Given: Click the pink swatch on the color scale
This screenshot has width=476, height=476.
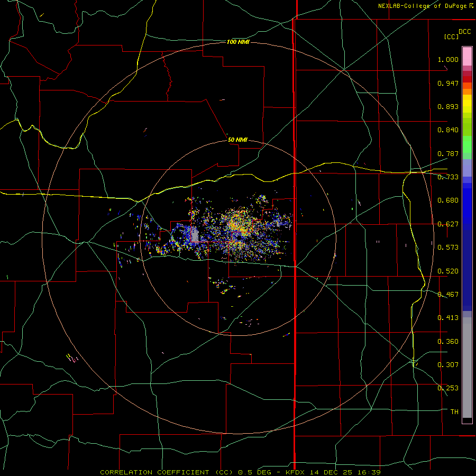Looking at the screenshot, I should point(467,57).
